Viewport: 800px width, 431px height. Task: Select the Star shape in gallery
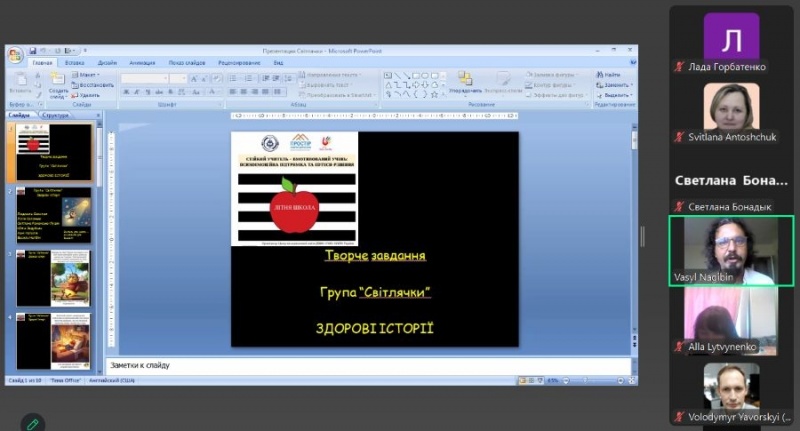tap(435, 94)
